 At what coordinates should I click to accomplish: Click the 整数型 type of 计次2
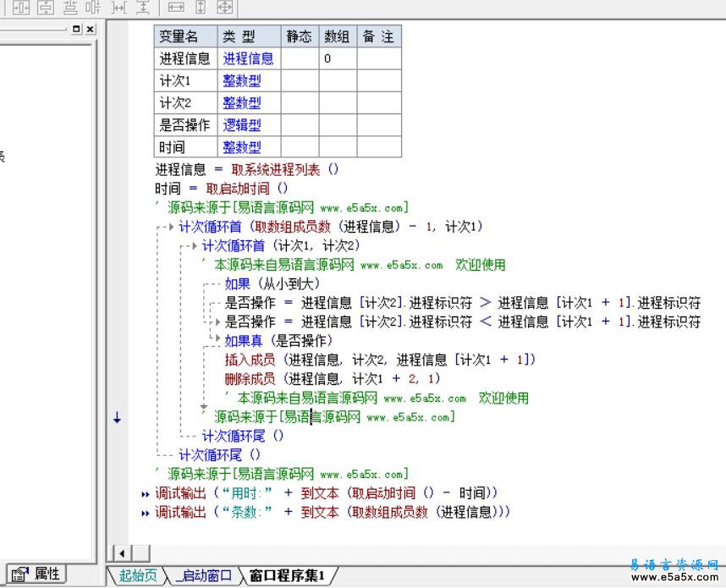(242, 102)
